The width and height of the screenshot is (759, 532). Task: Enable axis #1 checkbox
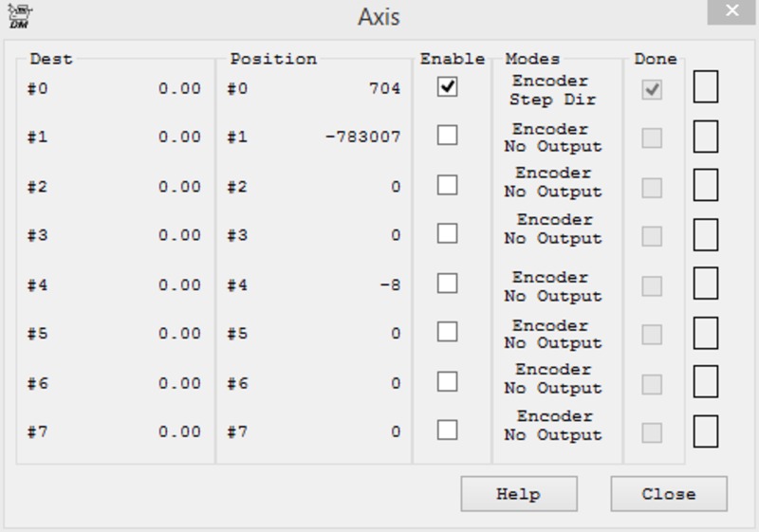(x=447, y=136)
